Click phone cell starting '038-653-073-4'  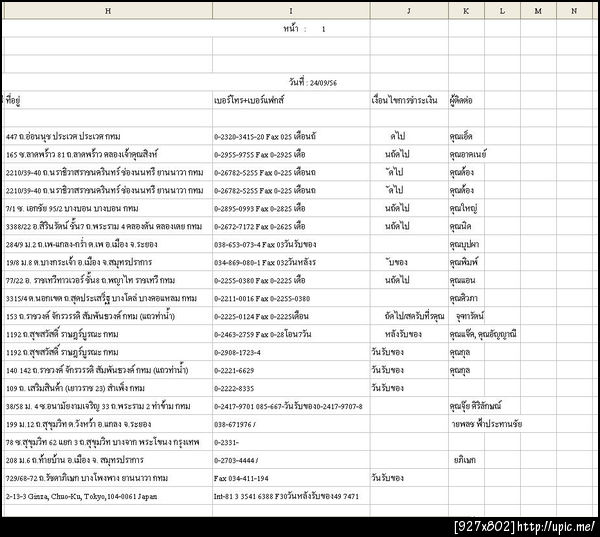[291, 244]
